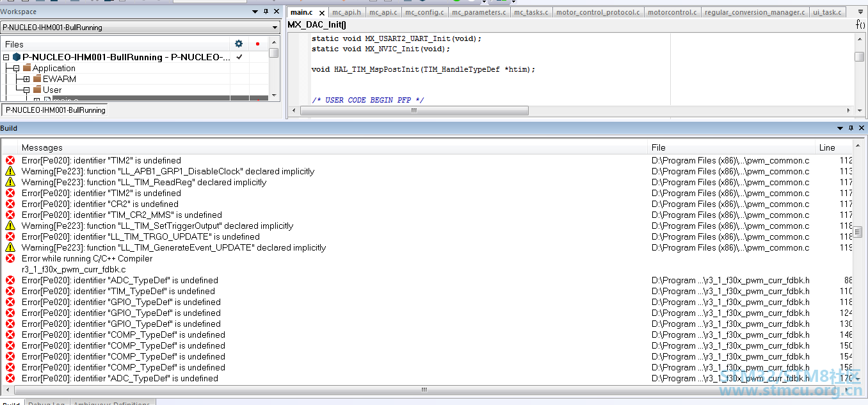Click error icon for C/C++ Compiler error
The height and width of the screenshot is (405, 868).
click(x=10, y=258)
